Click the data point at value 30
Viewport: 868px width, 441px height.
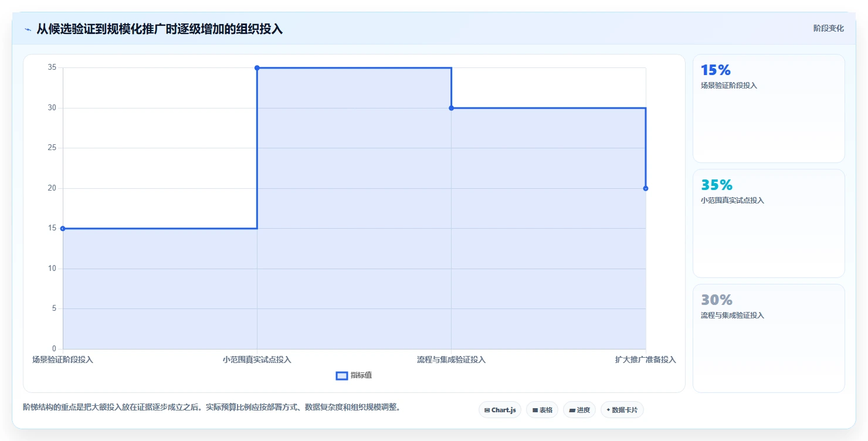tap(451, 108)
